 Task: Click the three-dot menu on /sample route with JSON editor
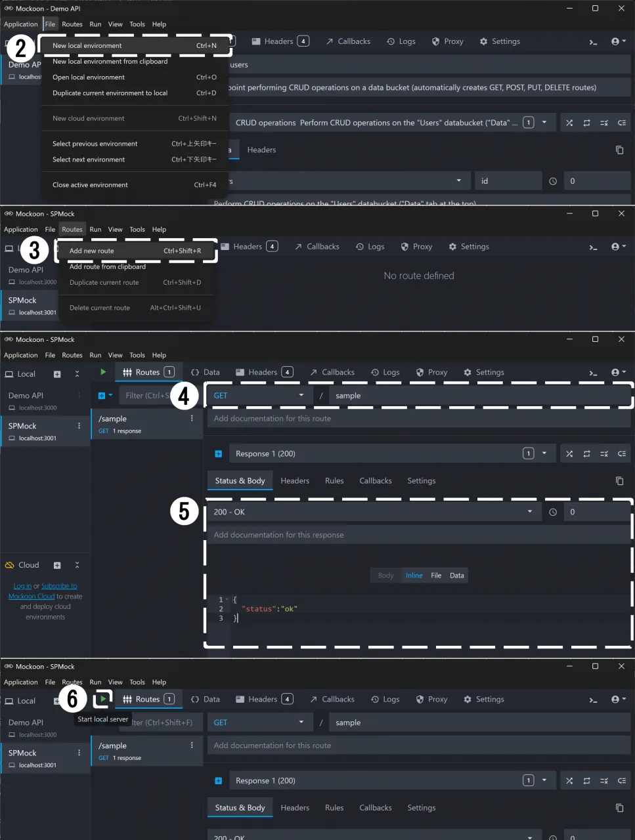click(192, 418)
